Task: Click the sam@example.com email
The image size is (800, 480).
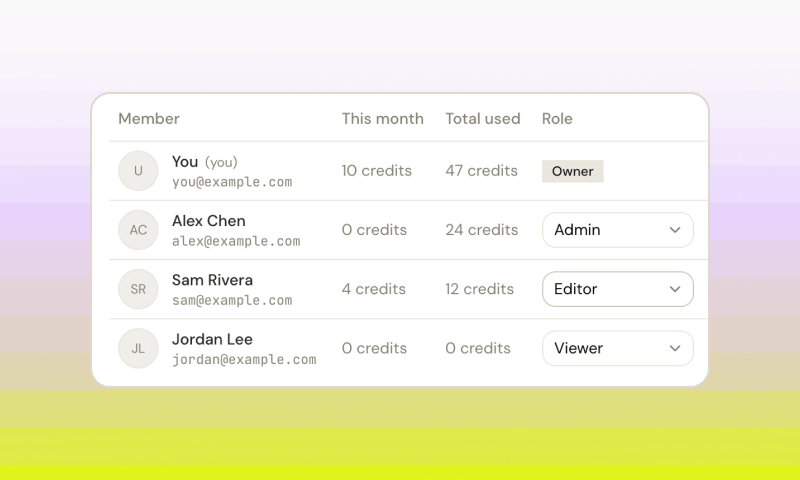Action: point(232,300)
